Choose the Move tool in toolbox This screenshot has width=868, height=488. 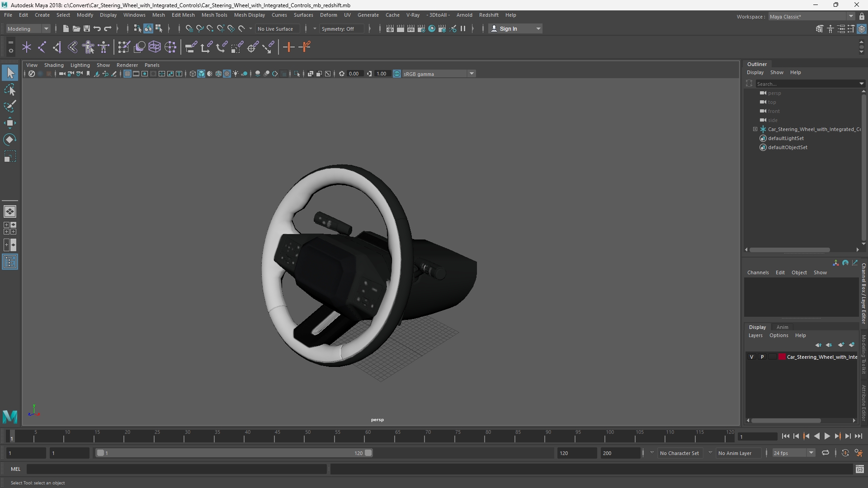[x=10, y=123]
